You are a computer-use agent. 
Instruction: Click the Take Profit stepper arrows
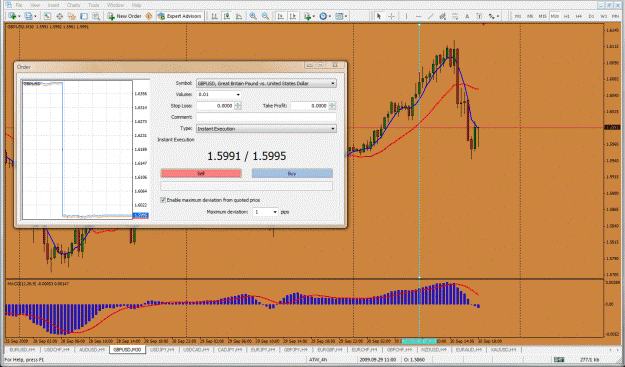click(x=332, y=106)
